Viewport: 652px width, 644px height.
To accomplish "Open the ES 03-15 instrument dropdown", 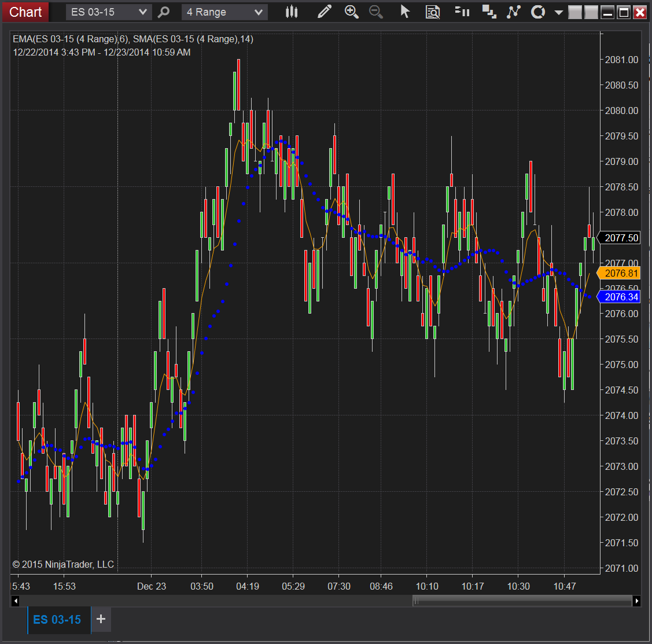I will pos(109,12).
